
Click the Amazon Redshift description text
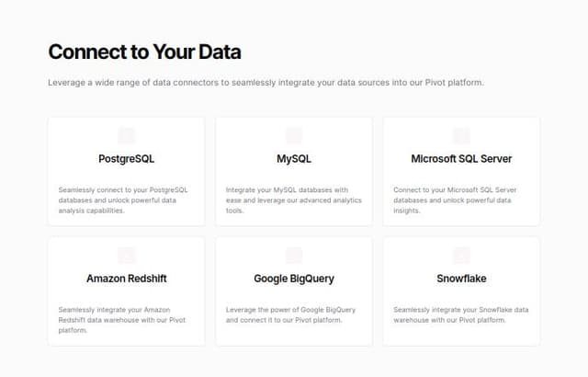pyautogui.click(x=122, y=320)
